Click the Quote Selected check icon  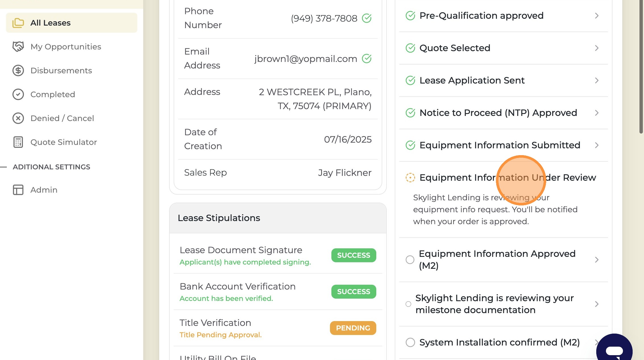[410, 48]
